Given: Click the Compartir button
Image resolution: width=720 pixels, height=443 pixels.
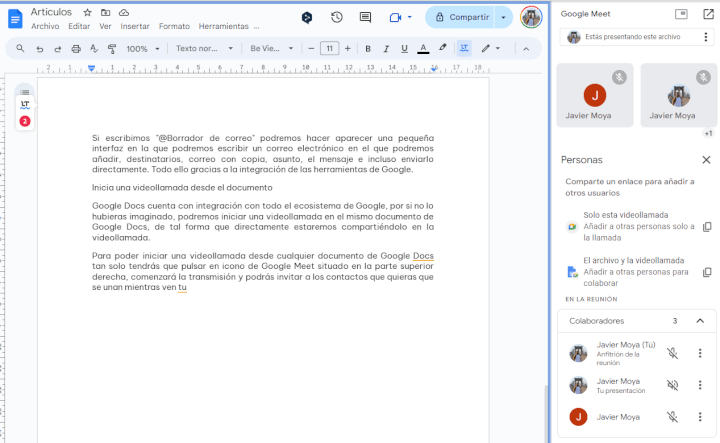Looking at the screenshot, I should point(461,17).
